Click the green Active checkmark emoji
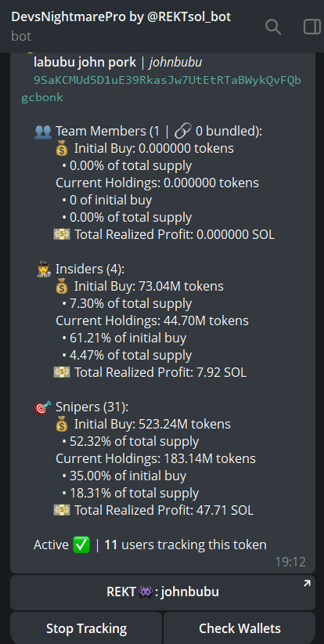 81,545
